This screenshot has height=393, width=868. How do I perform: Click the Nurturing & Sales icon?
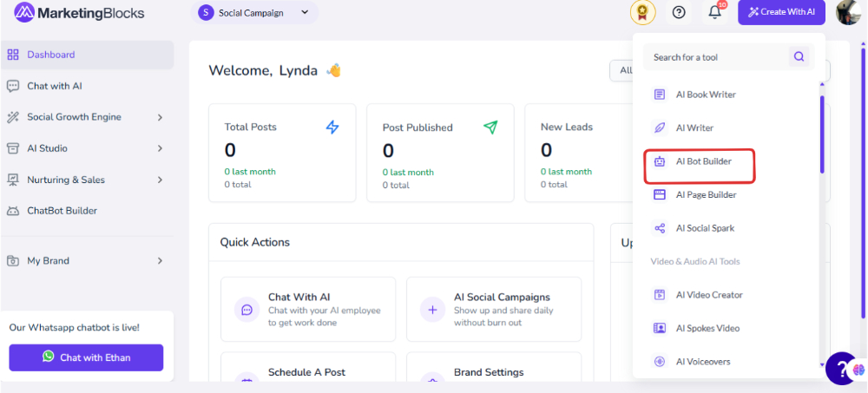tap(13, 180)
